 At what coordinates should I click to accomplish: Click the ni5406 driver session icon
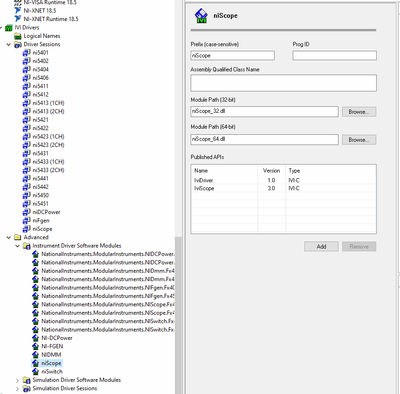[27, 78]
